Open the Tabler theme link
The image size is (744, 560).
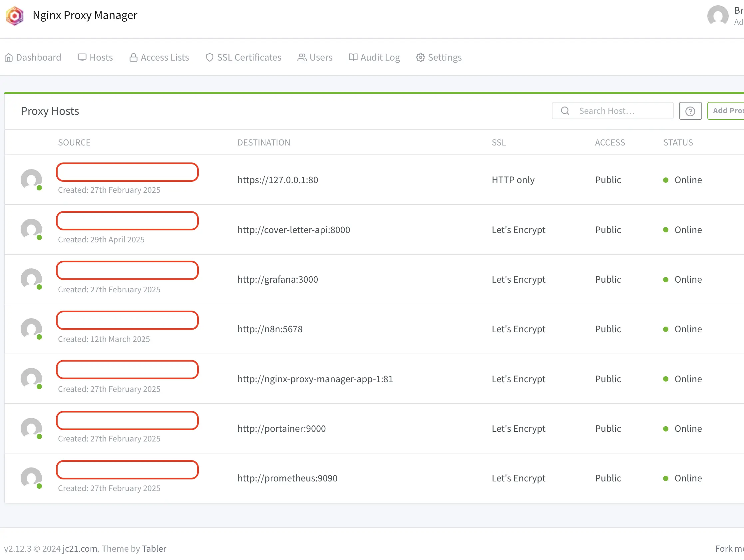click(x=154, y=548)
